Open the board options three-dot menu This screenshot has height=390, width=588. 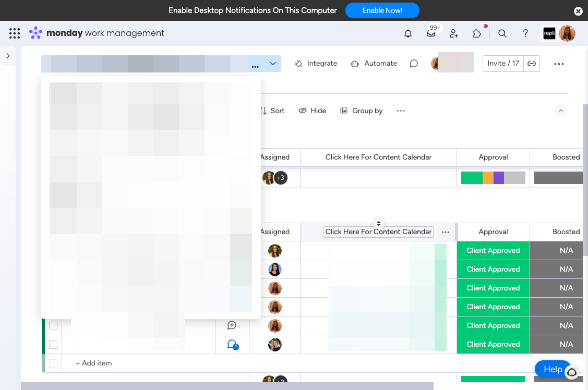point(559,64)
